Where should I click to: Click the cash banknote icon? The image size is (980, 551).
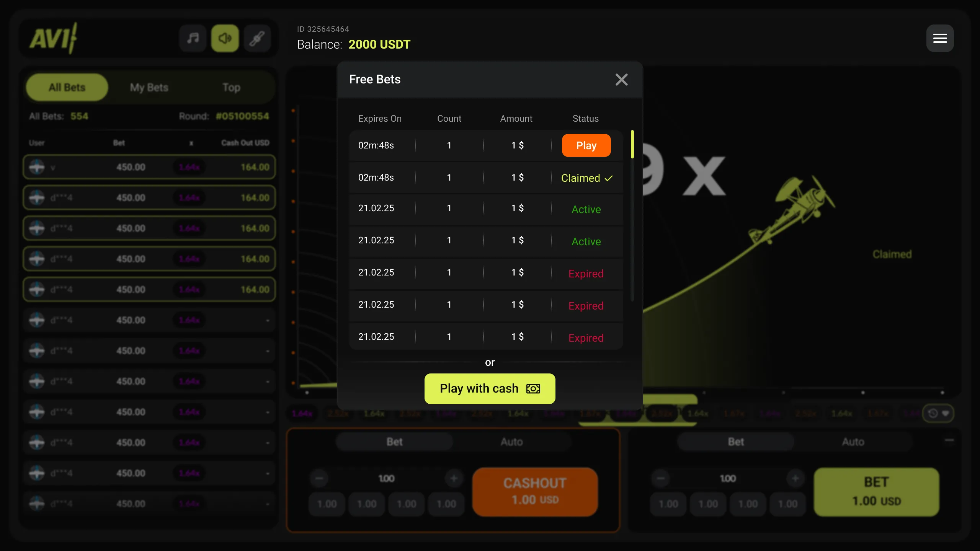pos(533,389)
